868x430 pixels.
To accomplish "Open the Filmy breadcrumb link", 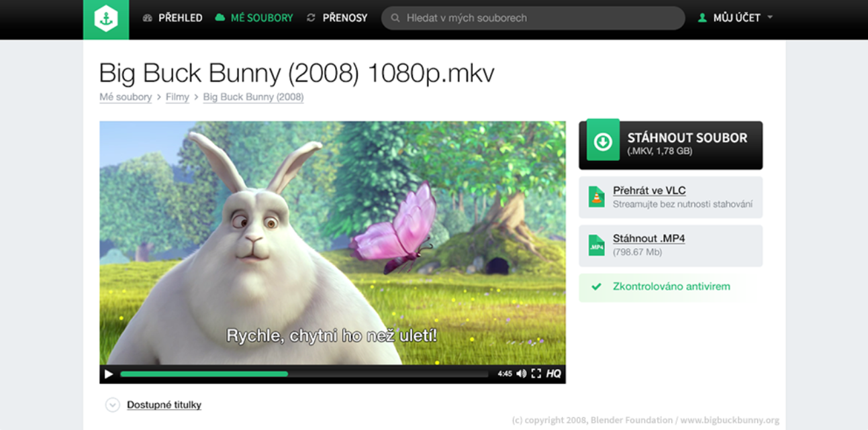I will click(177, 97).
